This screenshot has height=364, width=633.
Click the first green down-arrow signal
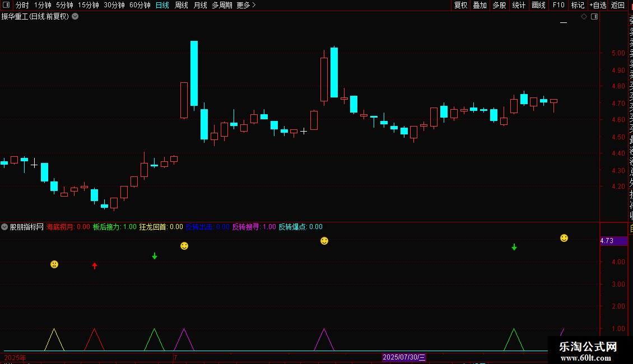154,256
